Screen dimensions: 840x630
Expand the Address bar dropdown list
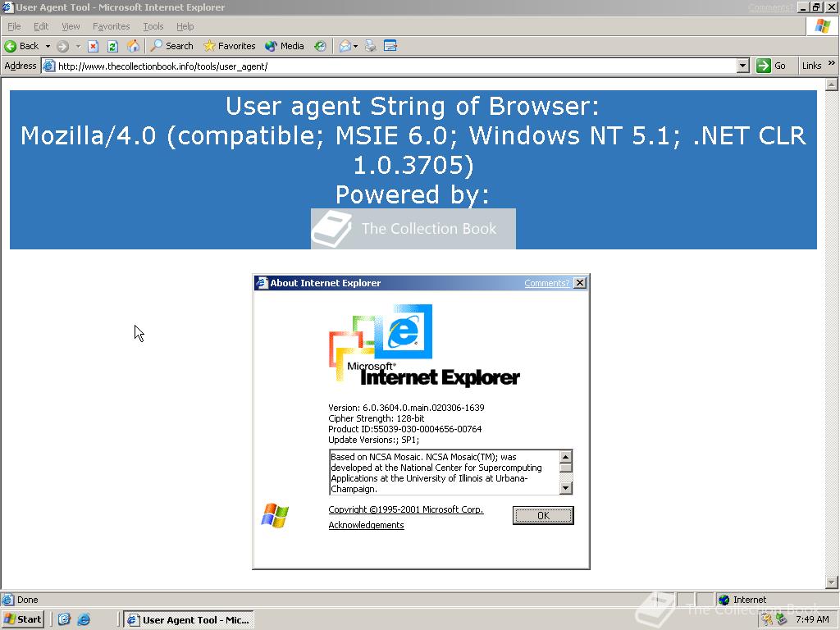(x=742, y=66)
